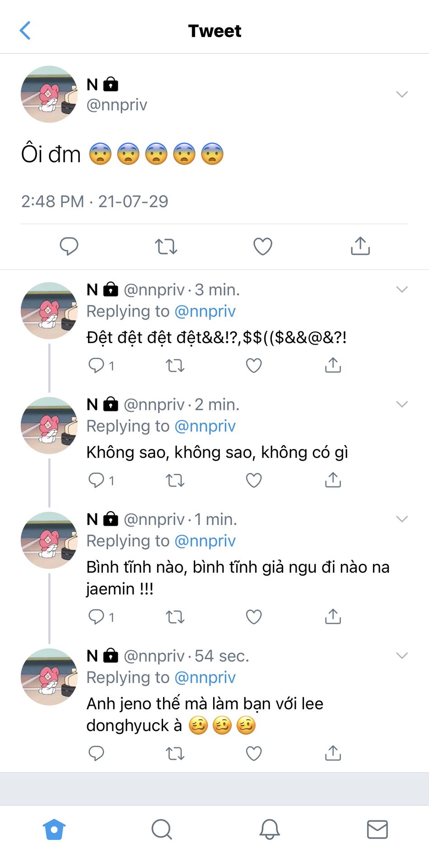Expand options chevron on the 3 min. reply
The width and height of the screenshot is (429, 868).
(401, 289)
